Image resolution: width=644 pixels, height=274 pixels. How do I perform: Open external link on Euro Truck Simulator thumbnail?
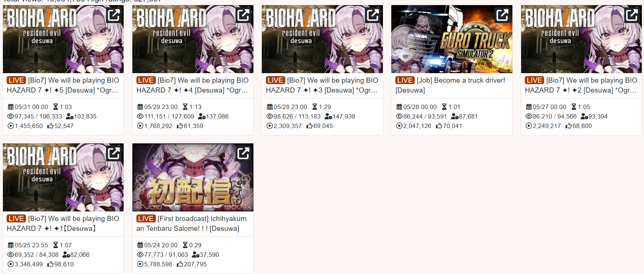[502, 15]
